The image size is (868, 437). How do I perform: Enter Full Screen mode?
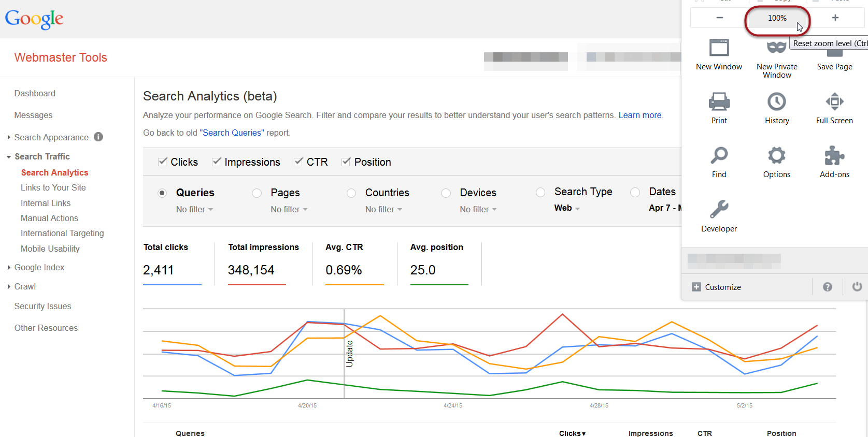tap(834, 102)
